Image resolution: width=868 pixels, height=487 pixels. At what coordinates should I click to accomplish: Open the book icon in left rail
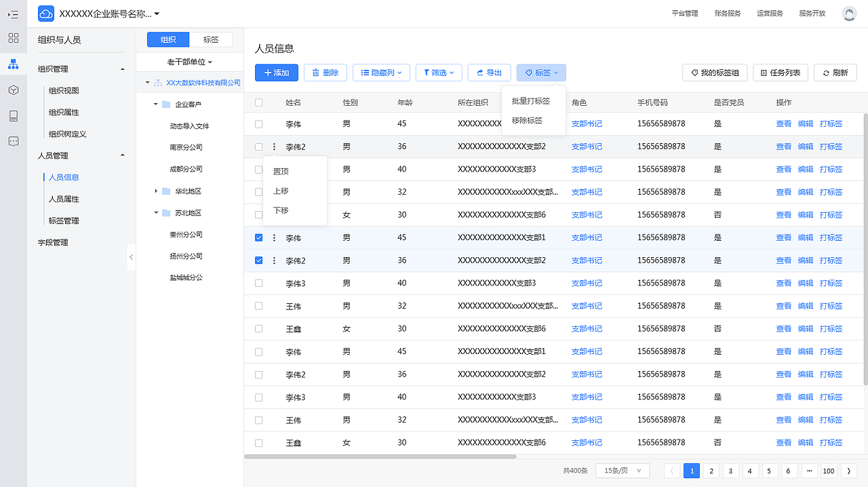[13, 116]
